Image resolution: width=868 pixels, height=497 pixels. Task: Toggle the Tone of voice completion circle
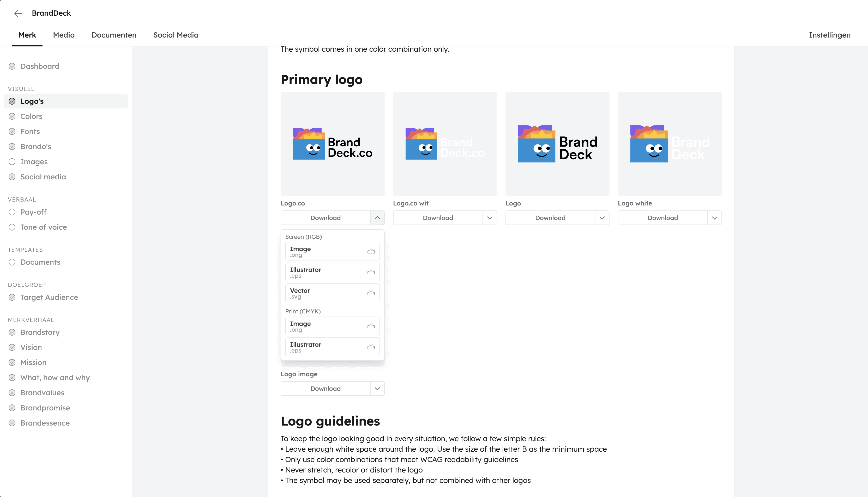(12, 227)
